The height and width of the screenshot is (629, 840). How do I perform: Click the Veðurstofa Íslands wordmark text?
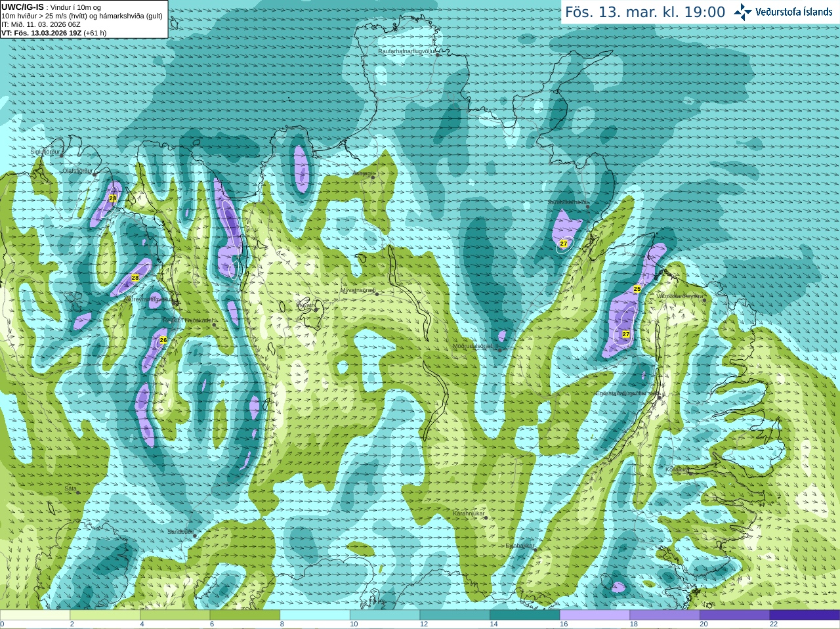tap(794, 12)
